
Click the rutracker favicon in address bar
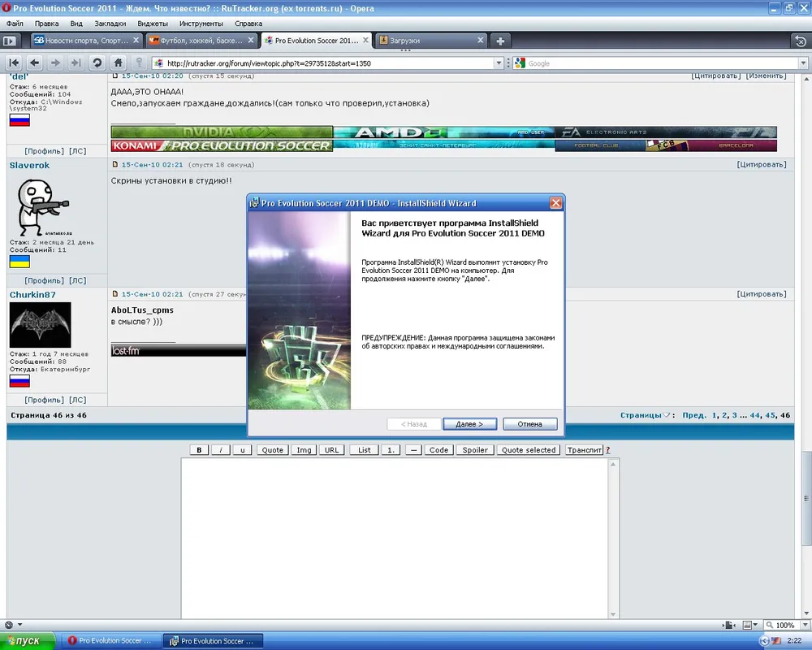pyautogui.click(x=159, y=63)
